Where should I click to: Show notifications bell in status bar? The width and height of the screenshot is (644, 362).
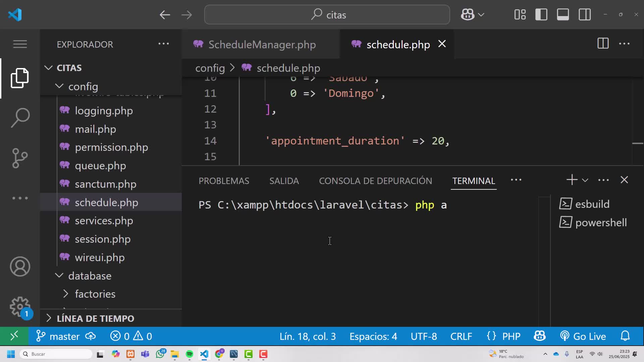click(x=625, y=336)
